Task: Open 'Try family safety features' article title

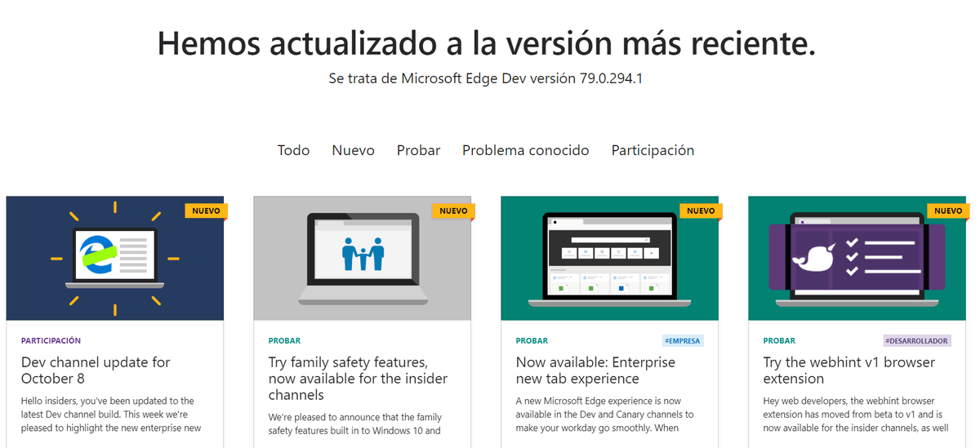Action: 358,379
